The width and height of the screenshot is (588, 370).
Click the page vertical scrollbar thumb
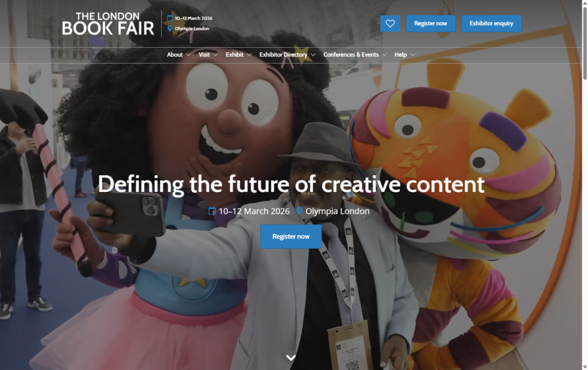point(585,43)
